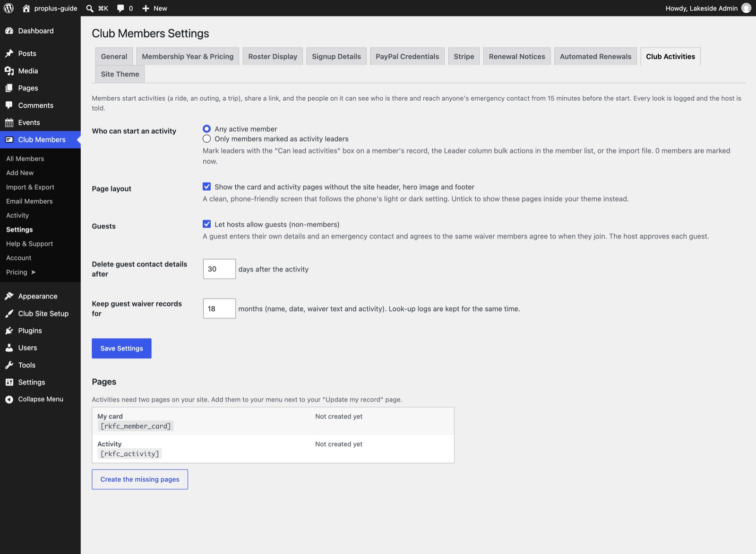
Task: Click the Posts pin icon
Action: [x=9, y=53]
